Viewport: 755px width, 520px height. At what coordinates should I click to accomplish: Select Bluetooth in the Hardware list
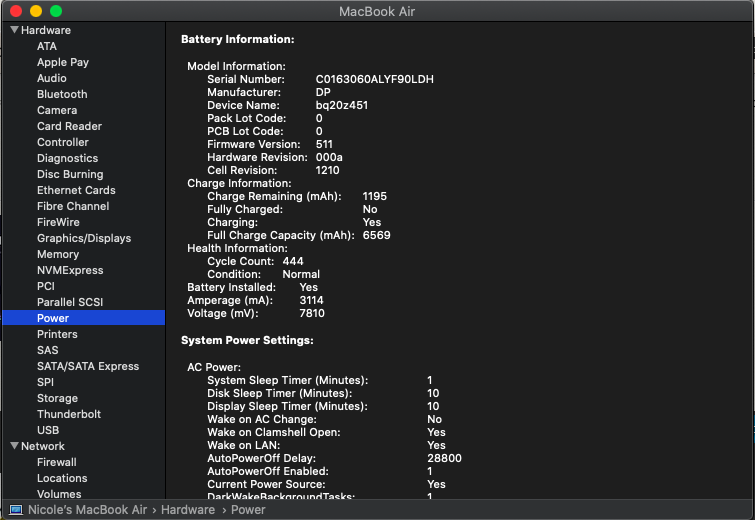pos(62,94)
